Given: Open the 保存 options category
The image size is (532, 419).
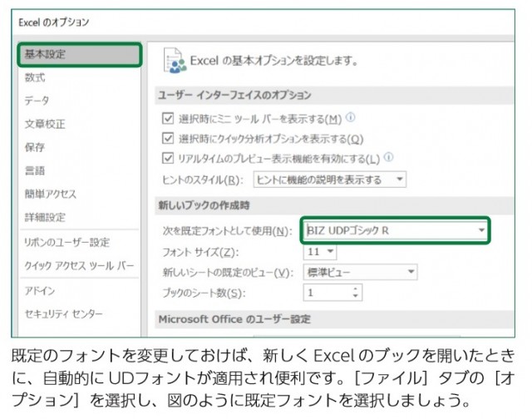Looking at the screenshot, I should (35, 147).
